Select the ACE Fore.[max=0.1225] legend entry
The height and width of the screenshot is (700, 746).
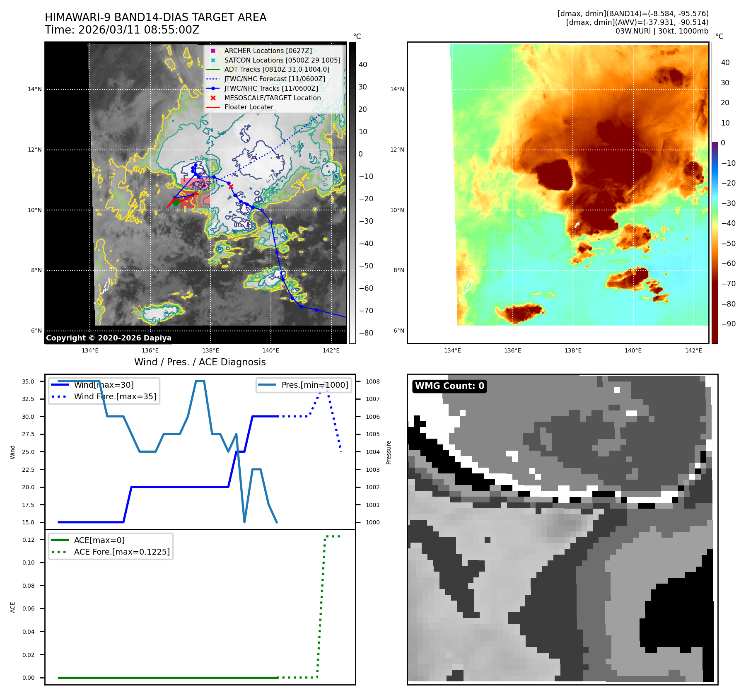[121, 552]
